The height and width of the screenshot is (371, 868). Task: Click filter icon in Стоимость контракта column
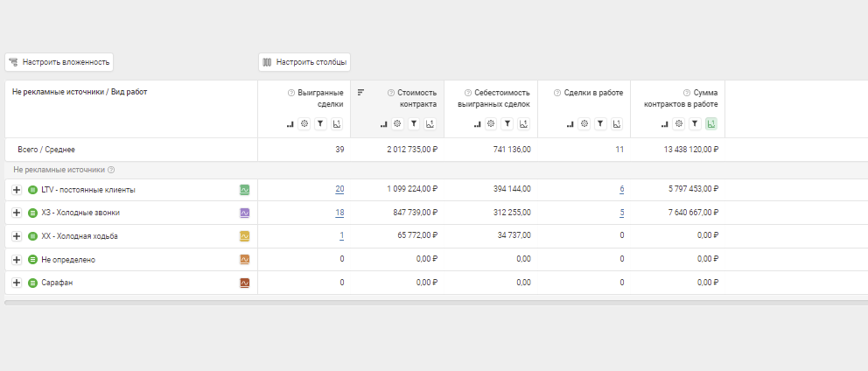[414, 124]
